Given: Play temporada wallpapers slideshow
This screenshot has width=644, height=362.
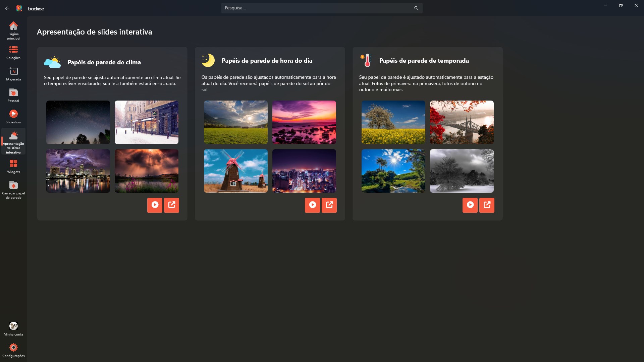Looking at the screenshot, I should click(470, 205).
